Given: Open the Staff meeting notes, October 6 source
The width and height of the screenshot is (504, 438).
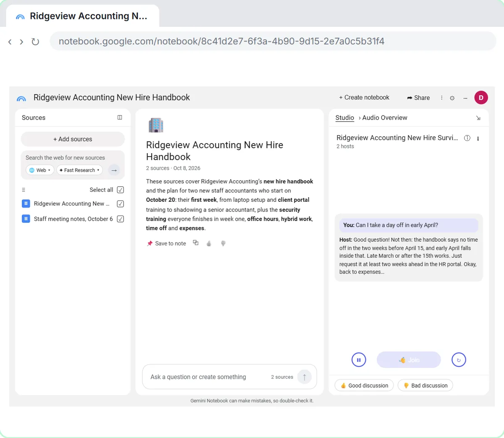Looking at the screenshot, I should [73, 219].
